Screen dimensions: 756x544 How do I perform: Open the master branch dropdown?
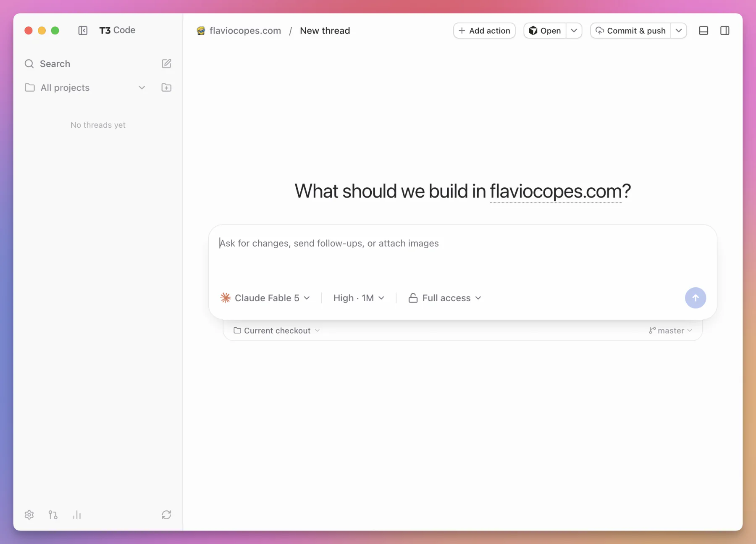tap(670, 331)
